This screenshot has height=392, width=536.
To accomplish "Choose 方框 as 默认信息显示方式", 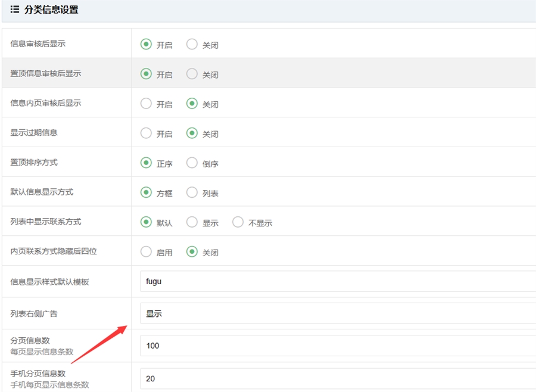I will pyautogui.click(x=146, y=192).
